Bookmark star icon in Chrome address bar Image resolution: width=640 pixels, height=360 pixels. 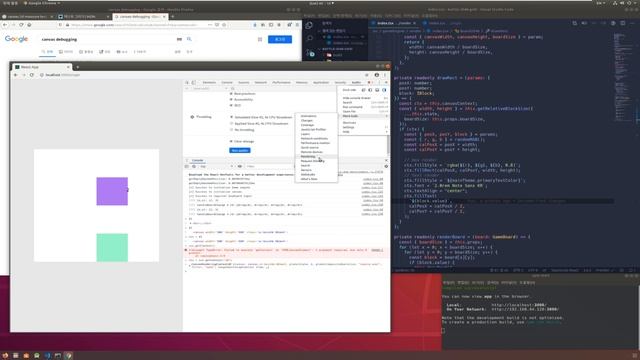(x=367, y=75)
